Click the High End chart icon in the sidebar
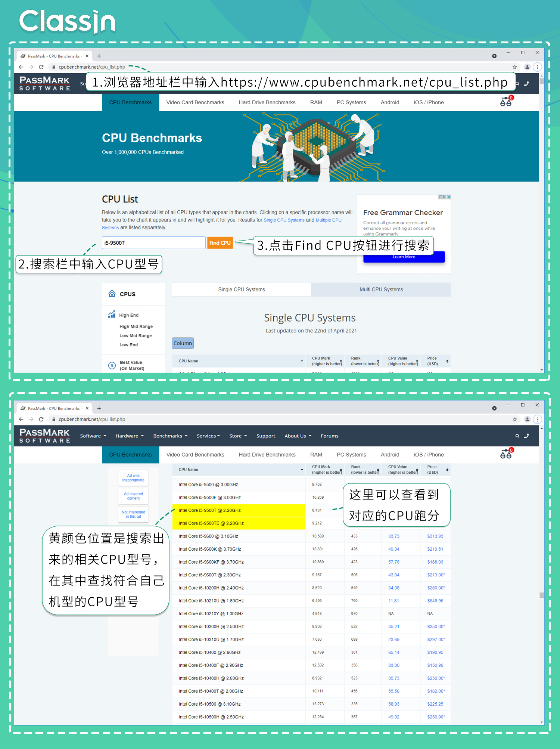Image resolution: width=560 pixels, height=749 pixels. point(112,314)
